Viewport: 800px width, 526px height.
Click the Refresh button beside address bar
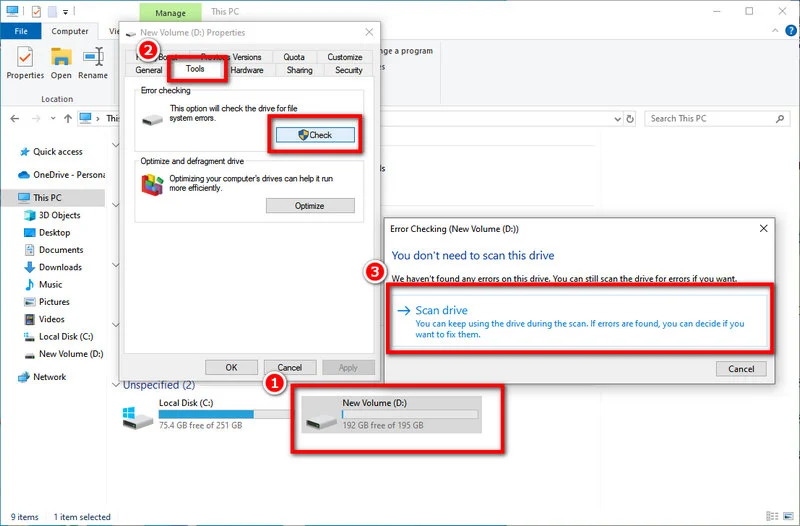tap(630, 118)
